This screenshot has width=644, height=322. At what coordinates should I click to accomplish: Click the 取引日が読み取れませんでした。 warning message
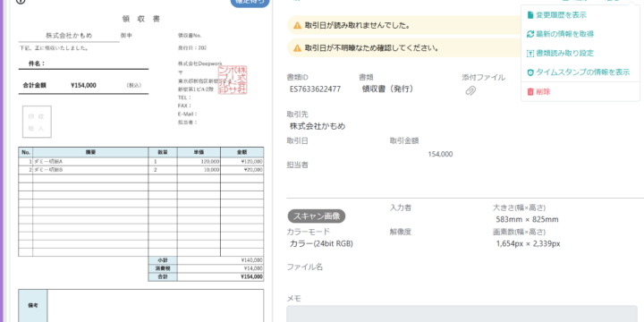357,25
